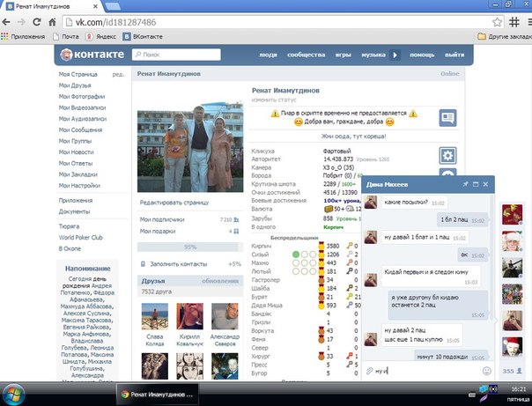The height and width of the screenshot is (406, 532).
Task: Click the chat message input field
Action: [x=427, y=371]
